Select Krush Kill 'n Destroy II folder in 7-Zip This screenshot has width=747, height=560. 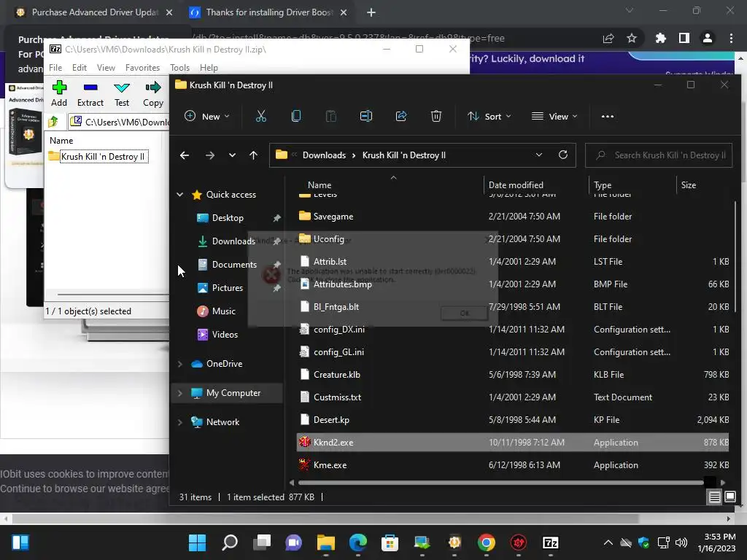[x=102, y=157]
